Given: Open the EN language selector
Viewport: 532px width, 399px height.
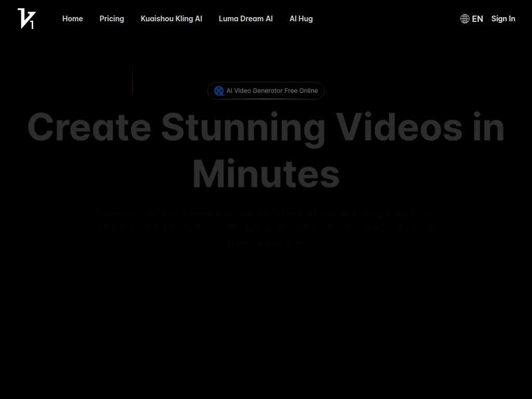Looking at the screenshot, I should [472, 19].
